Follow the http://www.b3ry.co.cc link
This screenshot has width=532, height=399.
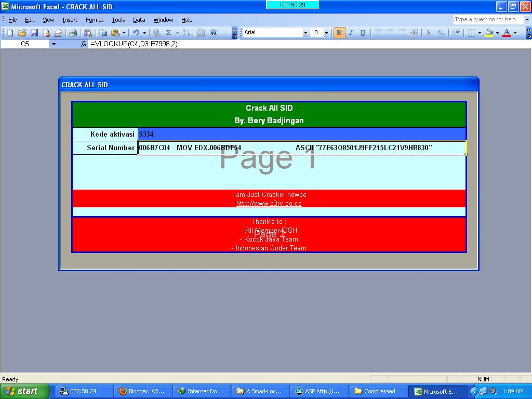pos(269,204)
